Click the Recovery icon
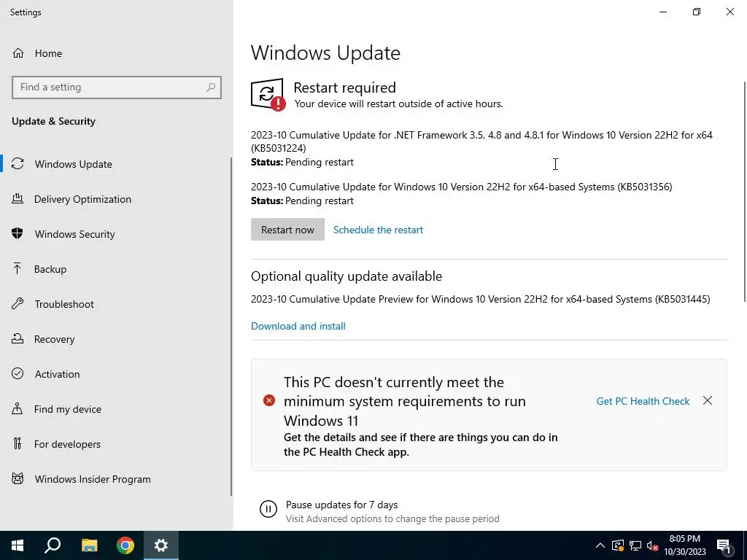 [x=18, y=338]
